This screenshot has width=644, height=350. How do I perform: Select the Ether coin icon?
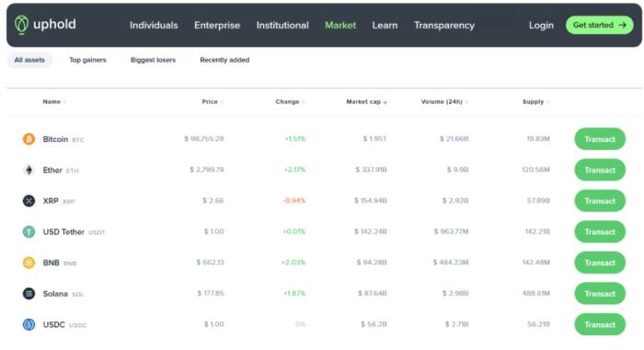pyautogui.click(x=29, y=169)
